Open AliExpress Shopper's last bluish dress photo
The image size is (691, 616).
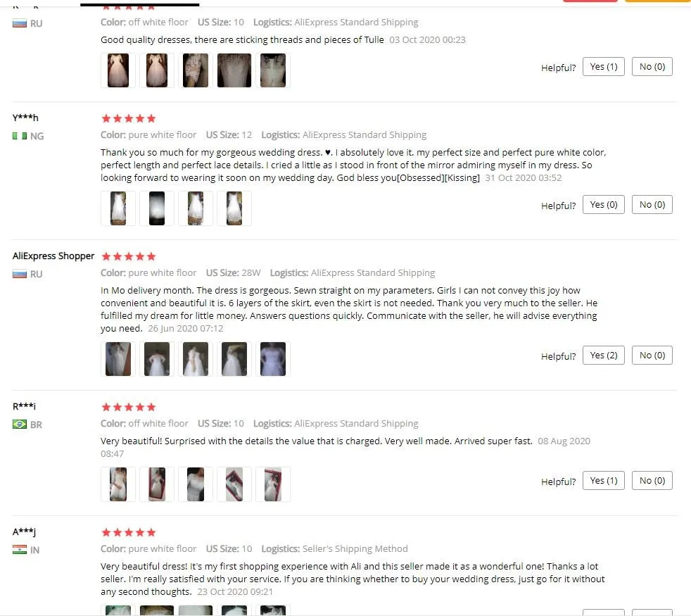coord(273,359)
